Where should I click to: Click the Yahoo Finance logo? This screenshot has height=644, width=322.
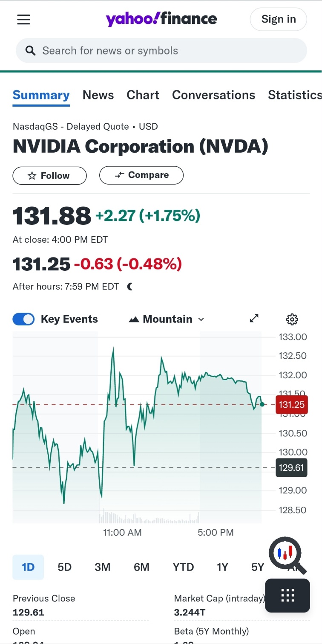pos(161,19)
